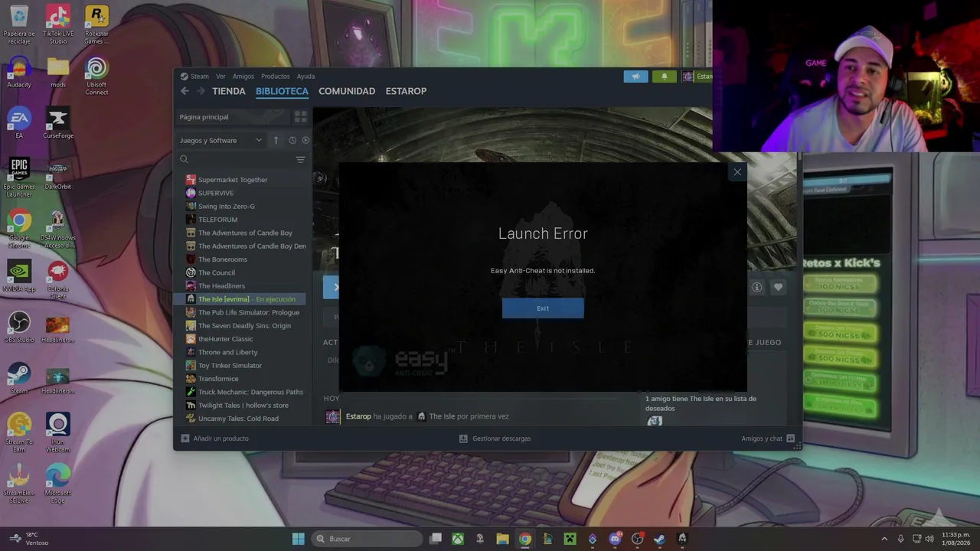The height and width of the screenshot is (551, 980).
Task: Open Steam from the taskbar
Action: pos(659,539)
